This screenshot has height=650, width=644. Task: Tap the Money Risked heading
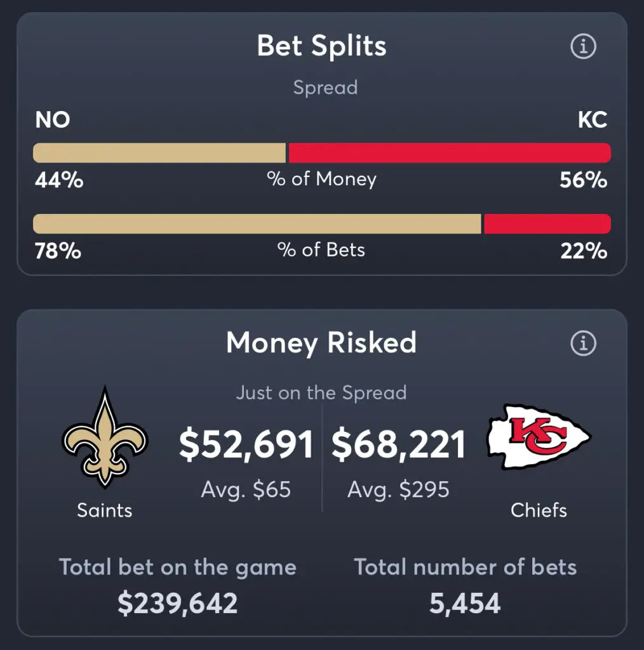pos(321,343)
